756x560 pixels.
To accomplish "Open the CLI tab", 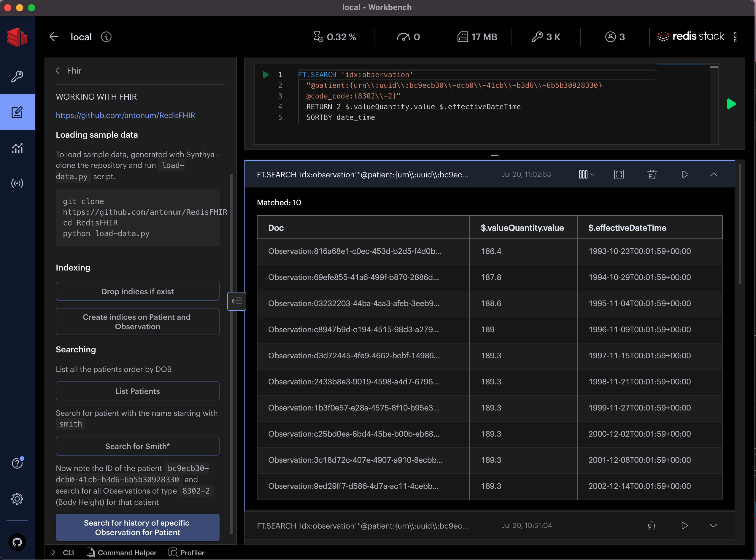I will [63, 553].
